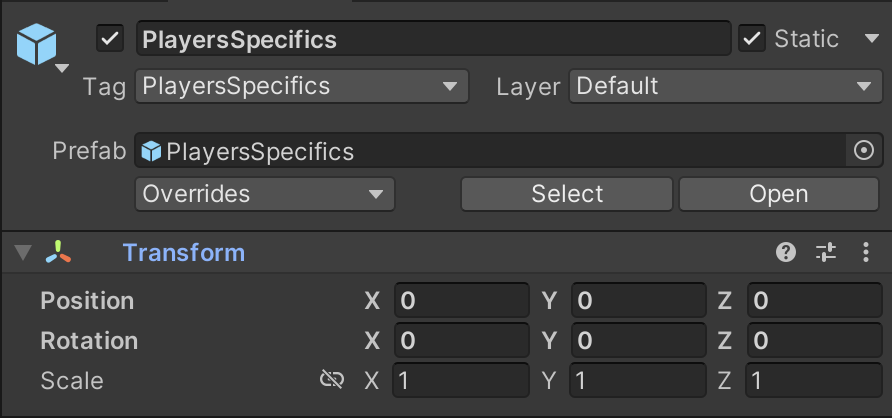Click the Transform component axes icon
892x418 pixels.
click(x=58, y=252)
